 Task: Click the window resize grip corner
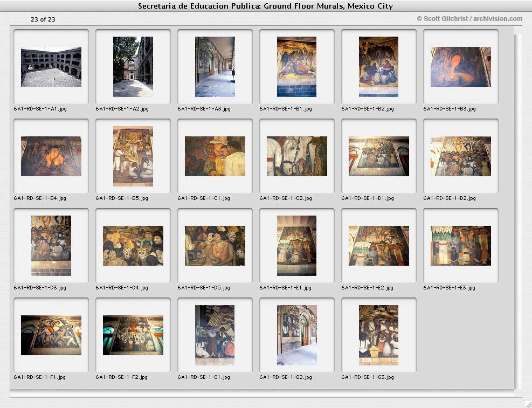point(528,404)
